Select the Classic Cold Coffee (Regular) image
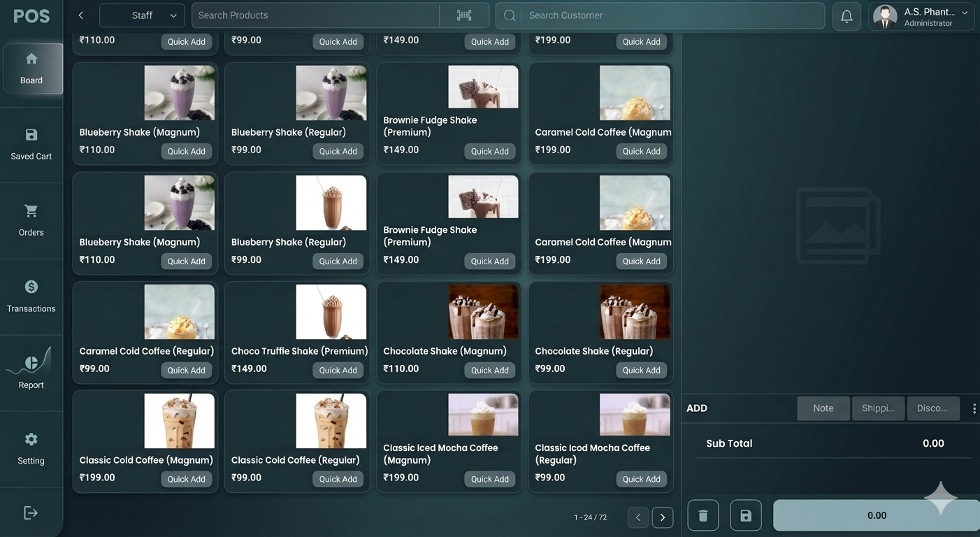This screenshot has height=537, width=980. 331,421
